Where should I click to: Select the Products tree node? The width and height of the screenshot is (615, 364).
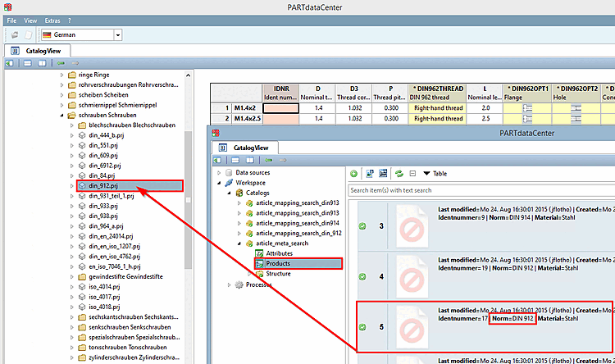pyautogui.click(x=298, y=264)
